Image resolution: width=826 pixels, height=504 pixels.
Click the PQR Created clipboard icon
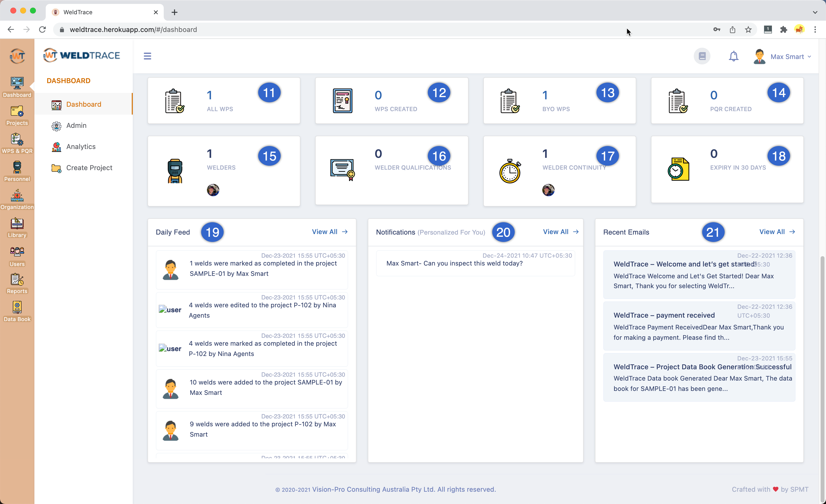(678, 101)
